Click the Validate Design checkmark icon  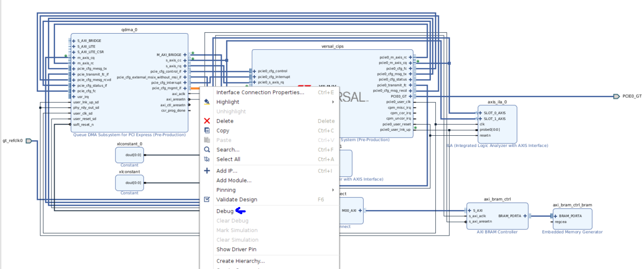[207, 199]
